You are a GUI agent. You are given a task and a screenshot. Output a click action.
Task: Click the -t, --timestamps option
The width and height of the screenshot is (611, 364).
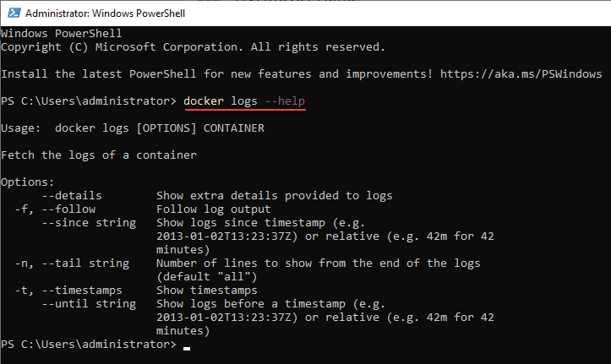point(68,291)
